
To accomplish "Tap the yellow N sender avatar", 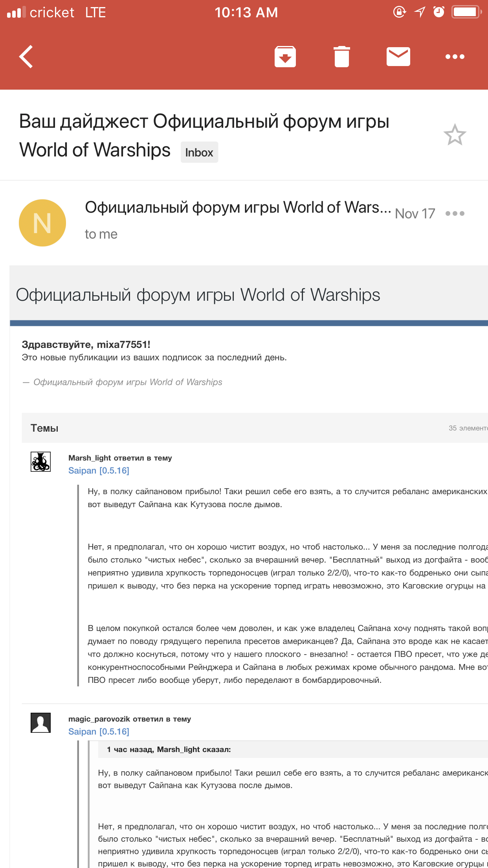I will [x=42, y=223].
